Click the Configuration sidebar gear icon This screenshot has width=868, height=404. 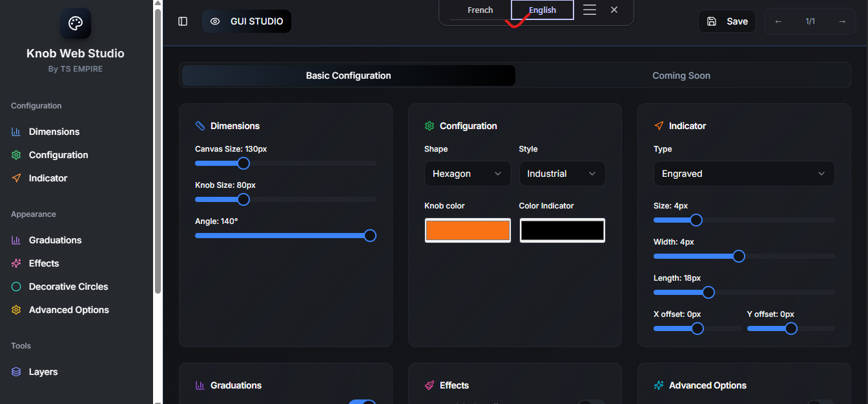pos(16,155)
